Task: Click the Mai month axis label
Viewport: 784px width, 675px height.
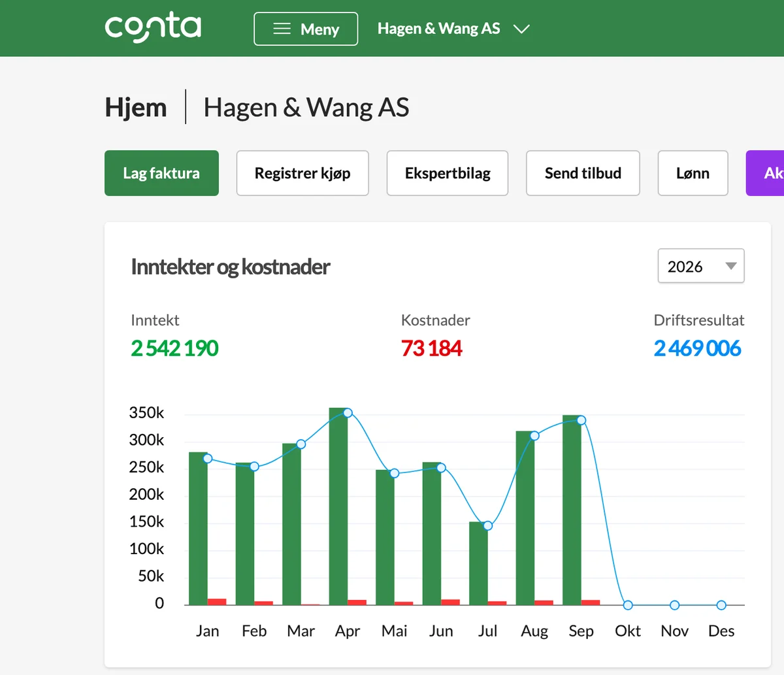Action: click(395, 631)
